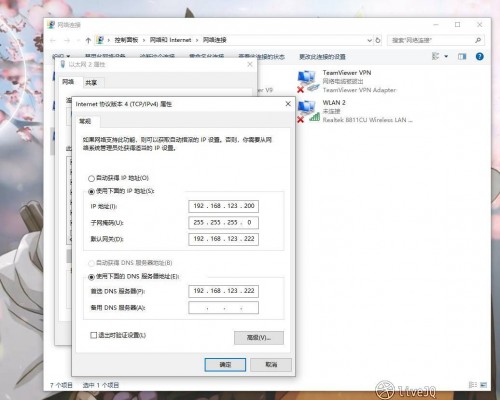Switch to details view in status bar
Screen dimensions: 500x400
[x=472, y=385]
